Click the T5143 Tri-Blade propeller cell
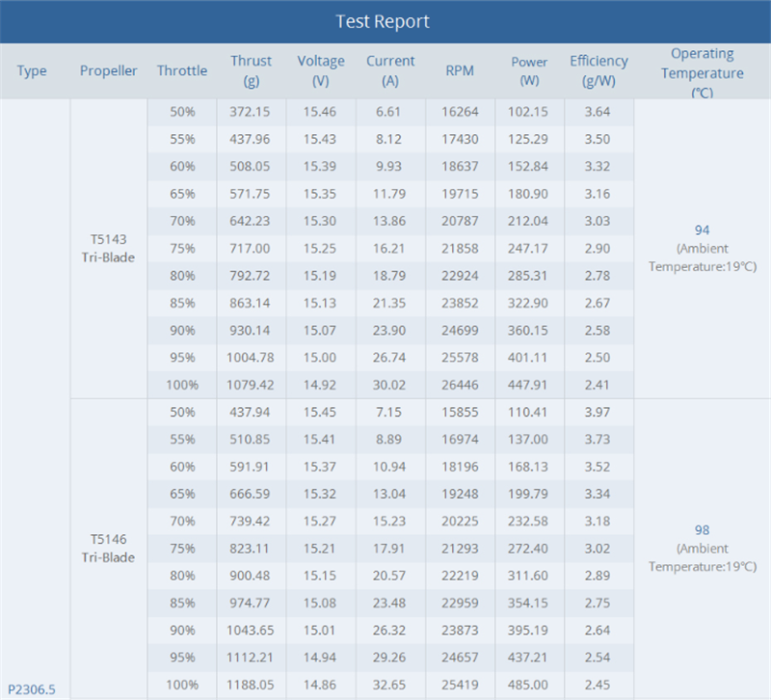This screenshot has height=700, width=771. (108, 249)
